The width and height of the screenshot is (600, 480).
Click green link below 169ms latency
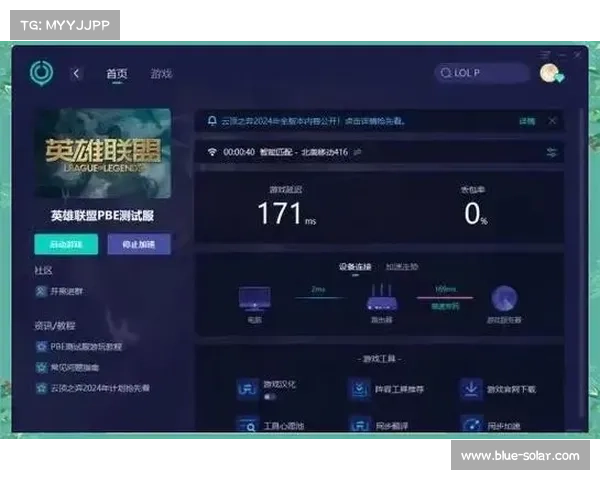point(445,306)
